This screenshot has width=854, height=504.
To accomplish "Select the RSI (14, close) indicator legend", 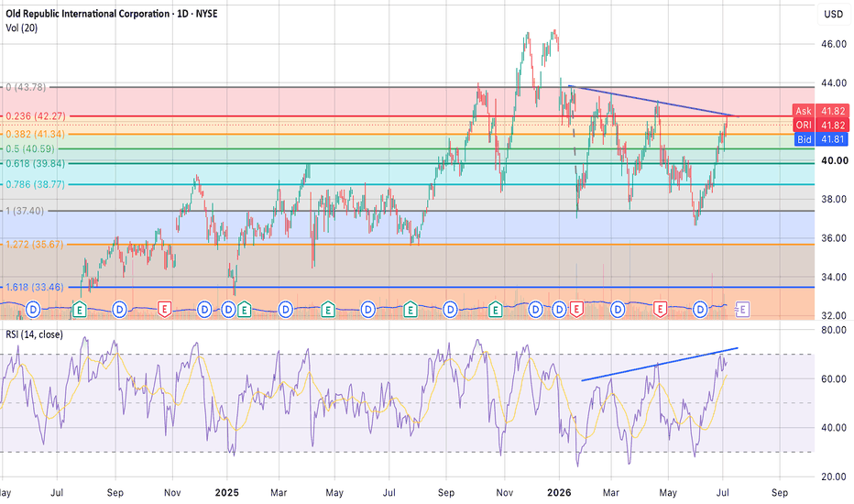I will pyautogui.click(x=34, y=334).
